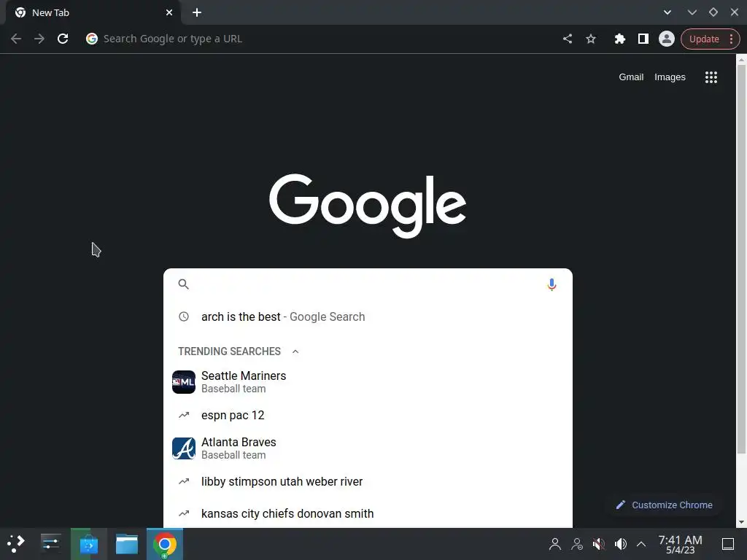Click the Google logo
Viewport: 747px width, 560px height.
coord(368,205)
